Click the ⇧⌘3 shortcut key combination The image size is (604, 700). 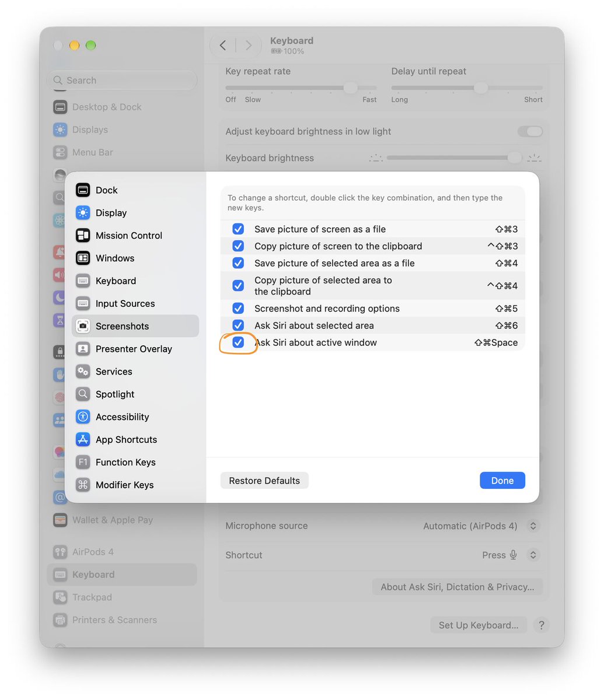[507, 229]
